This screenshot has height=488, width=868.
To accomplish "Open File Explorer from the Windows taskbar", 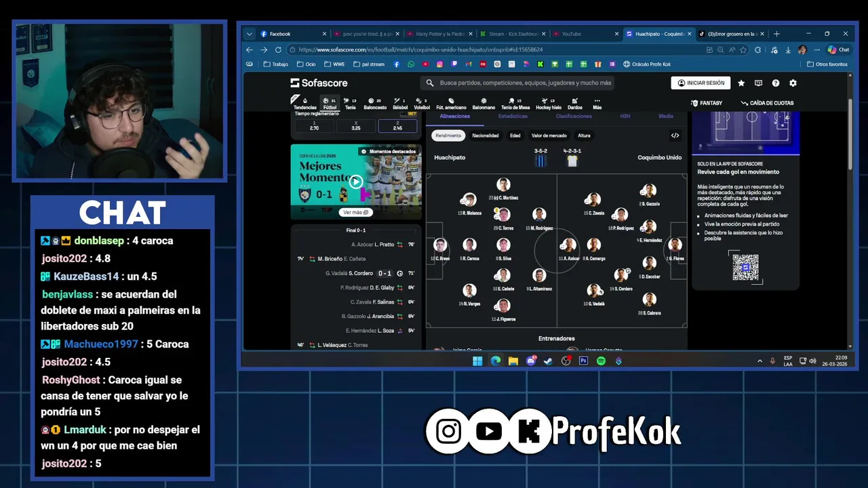I will pyautogui.click(x=513, y=361).
